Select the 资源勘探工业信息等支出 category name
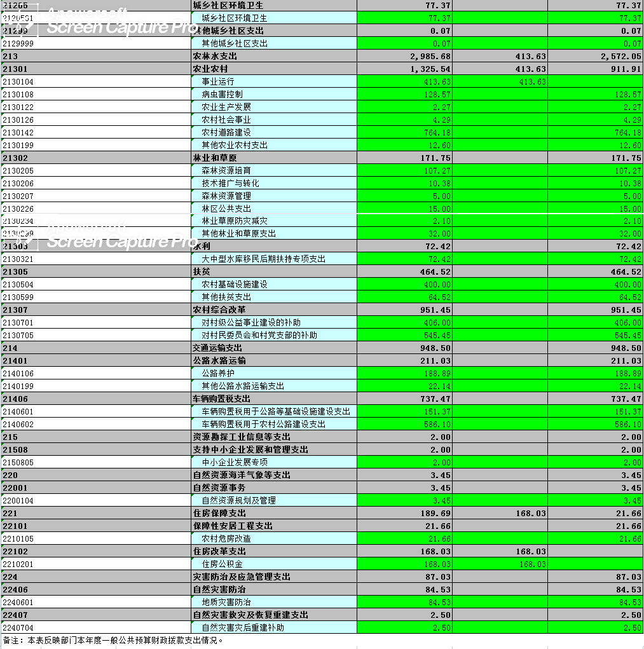 [x=274, y=437]
